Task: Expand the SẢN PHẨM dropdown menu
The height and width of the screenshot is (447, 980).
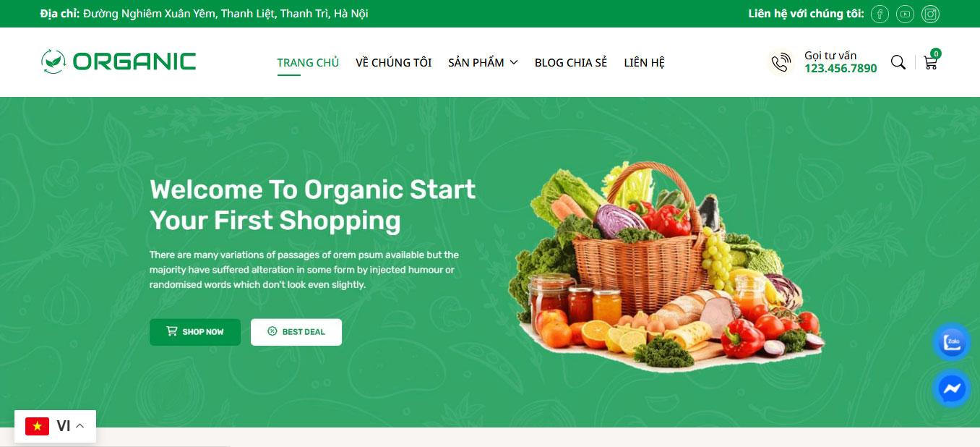Action: (x=483, y=62)
